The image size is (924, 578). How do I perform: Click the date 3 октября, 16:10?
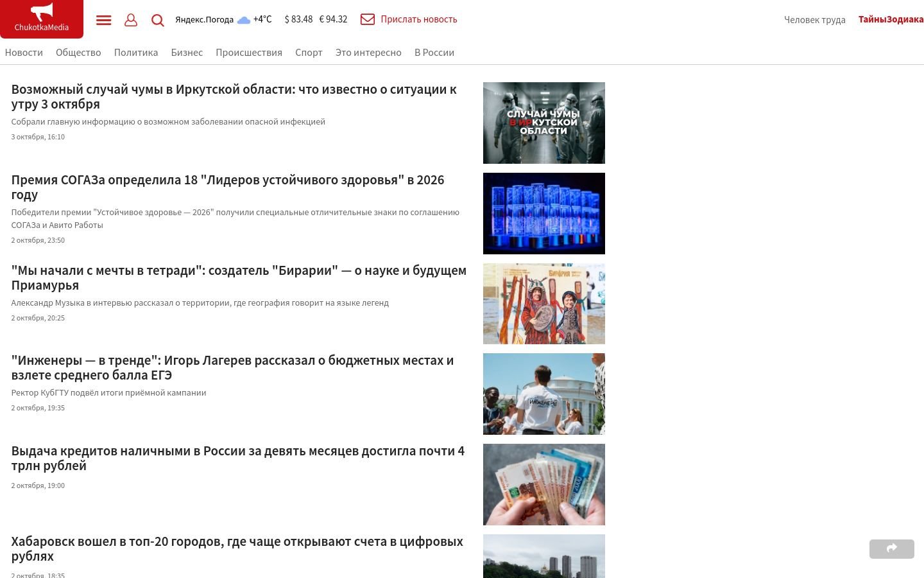point(38,137)
